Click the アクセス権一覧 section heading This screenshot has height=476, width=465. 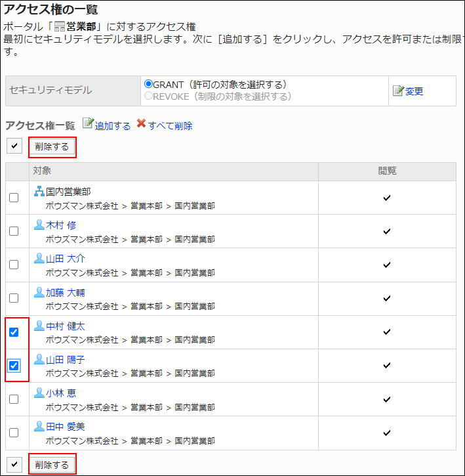(x=41, y=125)
